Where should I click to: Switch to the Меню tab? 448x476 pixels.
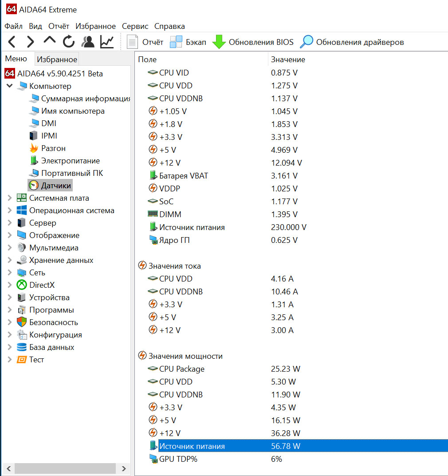16,59
